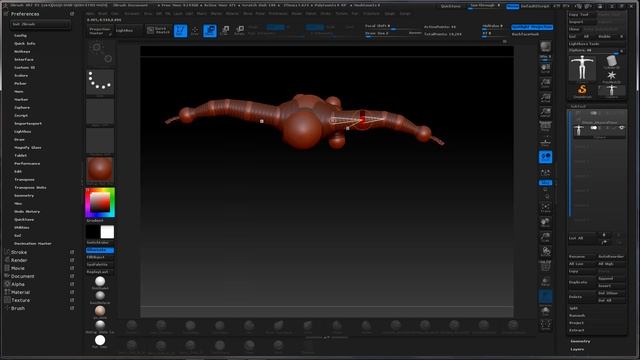Toggle the Zadd button
Viewport: 640px width, 360px height.
(x=315, y=27)
